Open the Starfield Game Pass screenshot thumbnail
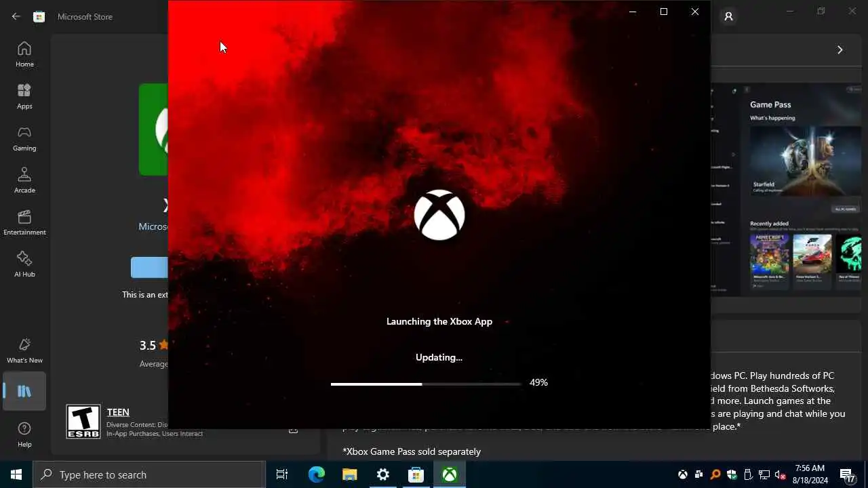Image resolution: width=868 pixels, height=488 pixels. (x=805, y=161)
